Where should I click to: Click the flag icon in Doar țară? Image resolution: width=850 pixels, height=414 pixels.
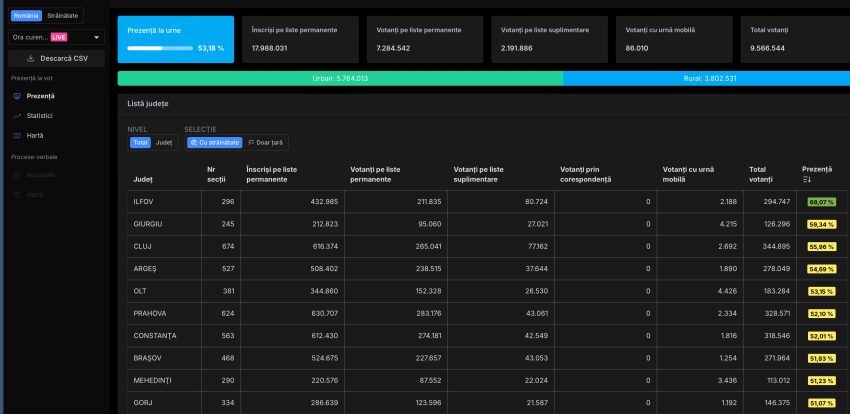click(x=251, y=143)
